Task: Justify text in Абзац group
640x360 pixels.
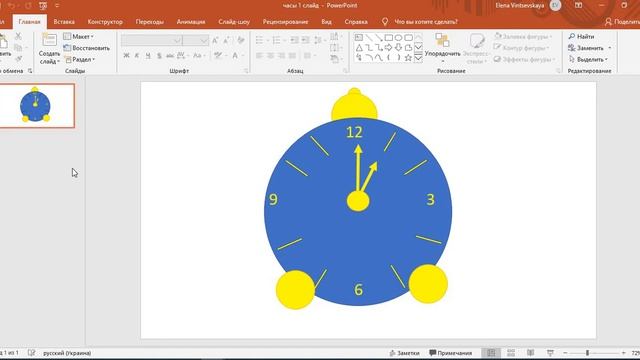Action: 292,56
